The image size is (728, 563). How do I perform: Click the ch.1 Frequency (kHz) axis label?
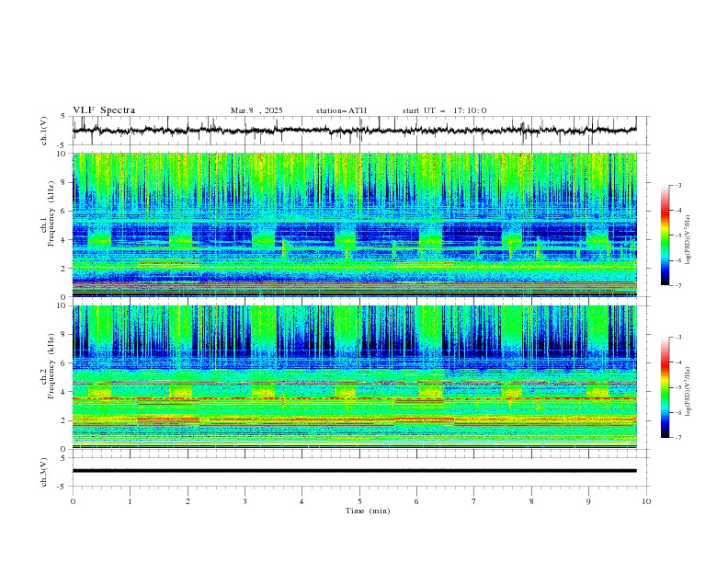48,224
